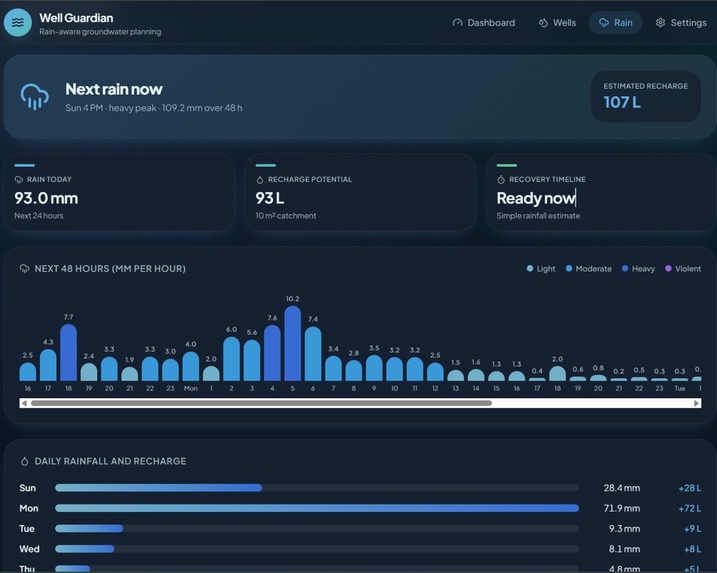
Task: Select the Rain tab
Action: (615, 22)
